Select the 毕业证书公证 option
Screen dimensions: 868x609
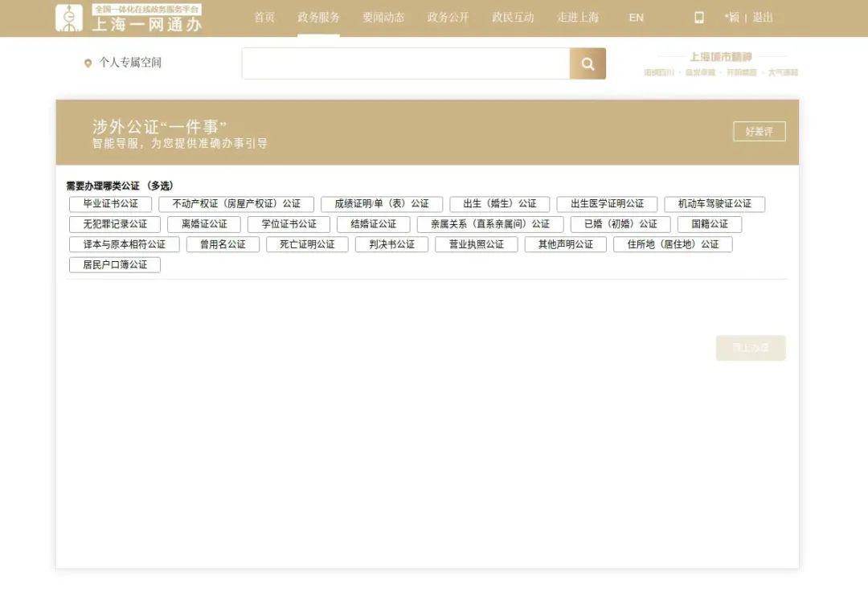(x=111, y=204)
